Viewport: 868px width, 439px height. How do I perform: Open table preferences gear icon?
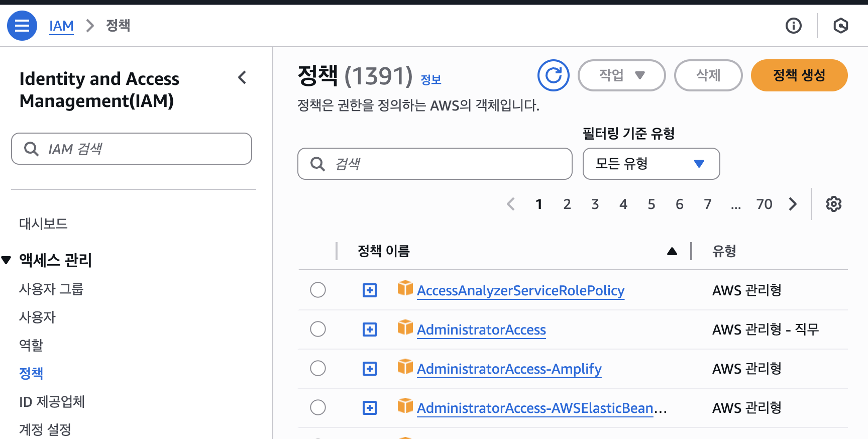[833, 204]
